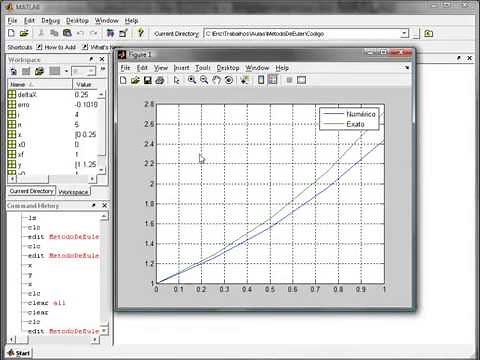Undock the Command History panel
This screenshot has height=360, width=480.
coord(94,205)
